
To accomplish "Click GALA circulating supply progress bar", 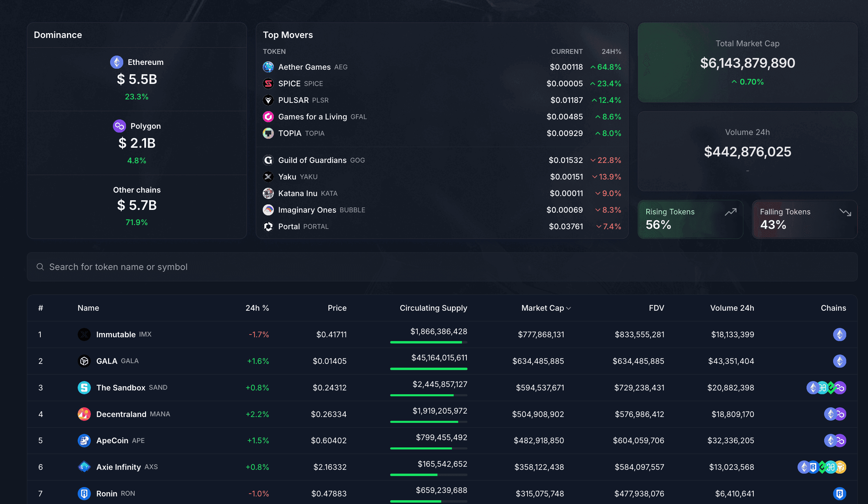I will point(428,369).
